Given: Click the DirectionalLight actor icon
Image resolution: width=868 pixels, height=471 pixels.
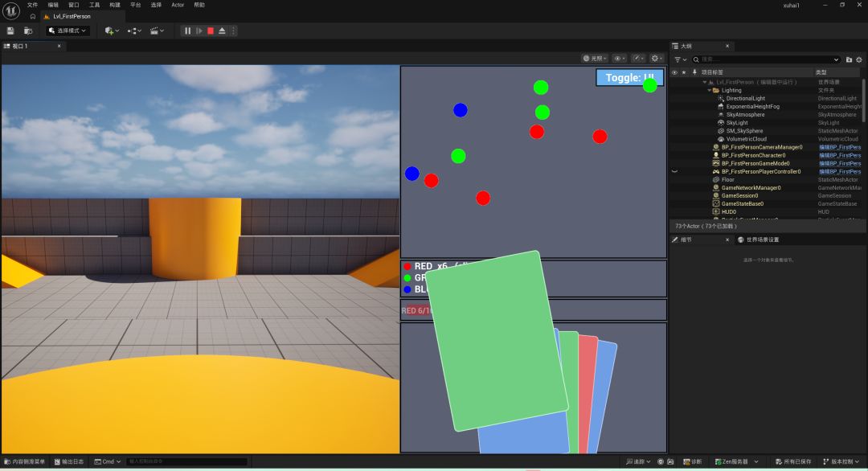Looking at the screenshot, I should pos(721,99).
